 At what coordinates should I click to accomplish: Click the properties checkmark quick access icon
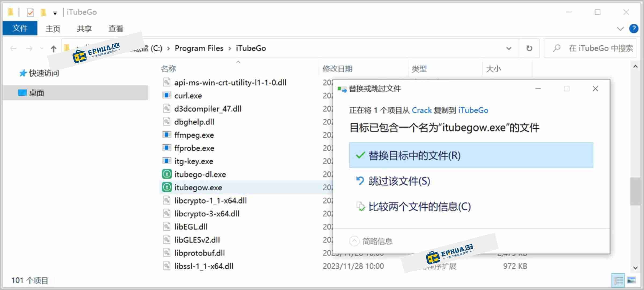[x=30, y=12]
